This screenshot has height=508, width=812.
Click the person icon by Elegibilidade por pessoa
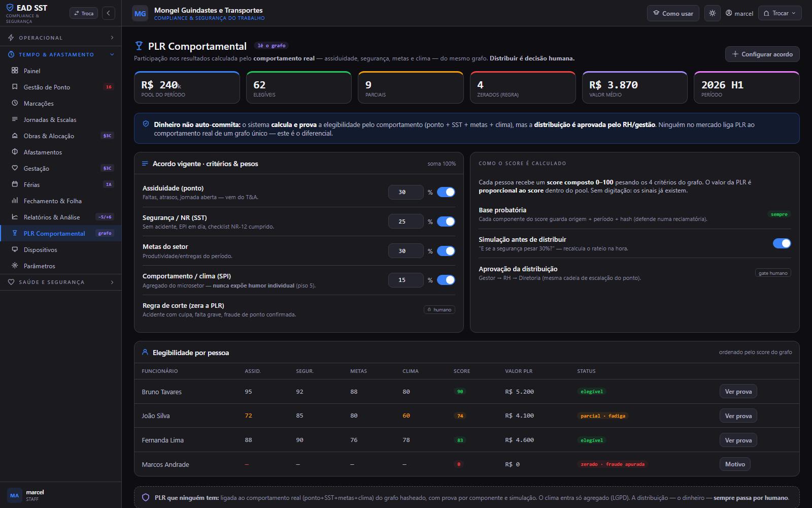145,352
